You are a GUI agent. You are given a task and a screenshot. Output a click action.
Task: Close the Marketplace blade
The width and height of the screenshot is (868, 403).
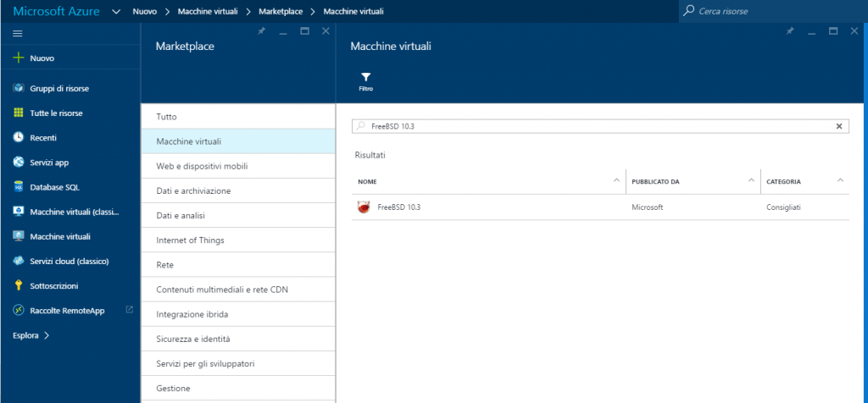click(x=325, y=31)
